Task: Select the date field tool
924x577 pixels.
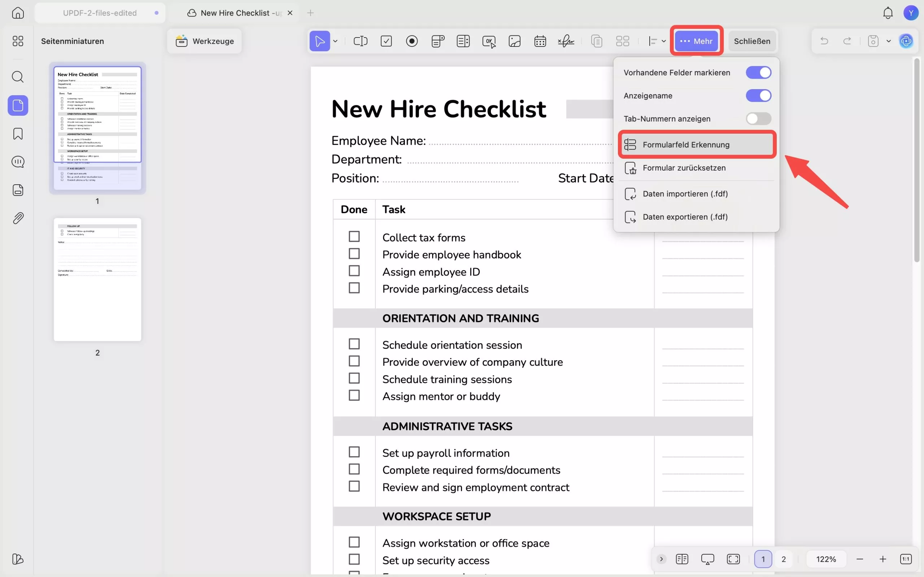Action: [540, 41]
